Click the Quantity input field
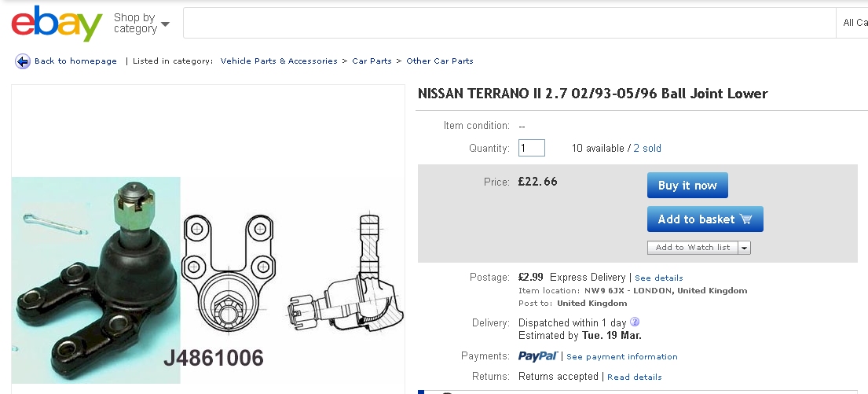Screen dimensions: 868x394 [531, 148]
